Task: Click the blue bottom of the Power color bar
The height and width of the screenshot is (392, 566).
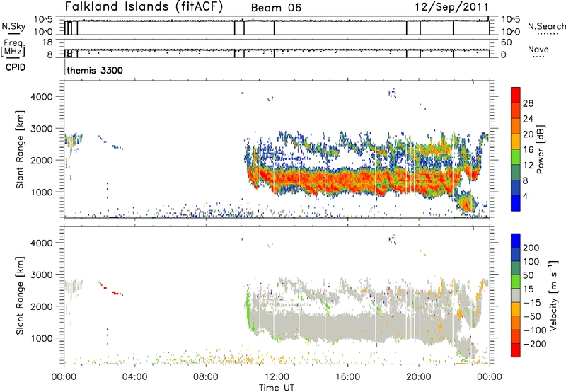Action: tap(516, 203)
